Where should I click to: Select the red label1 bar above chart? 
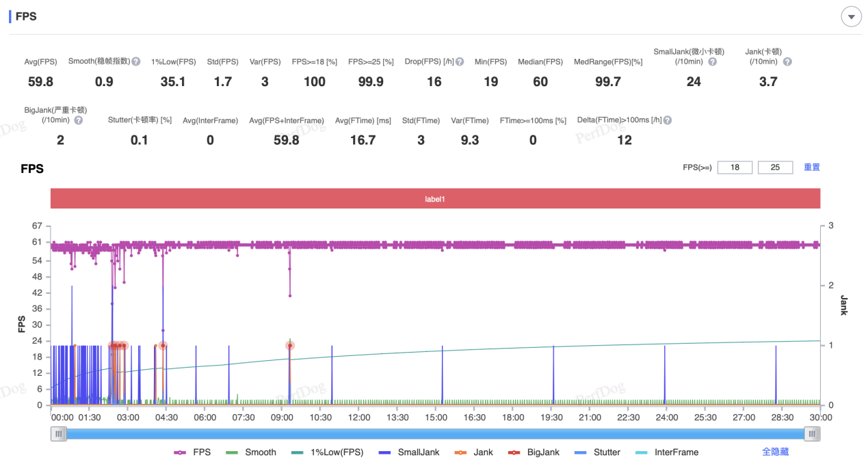point(435,199)
